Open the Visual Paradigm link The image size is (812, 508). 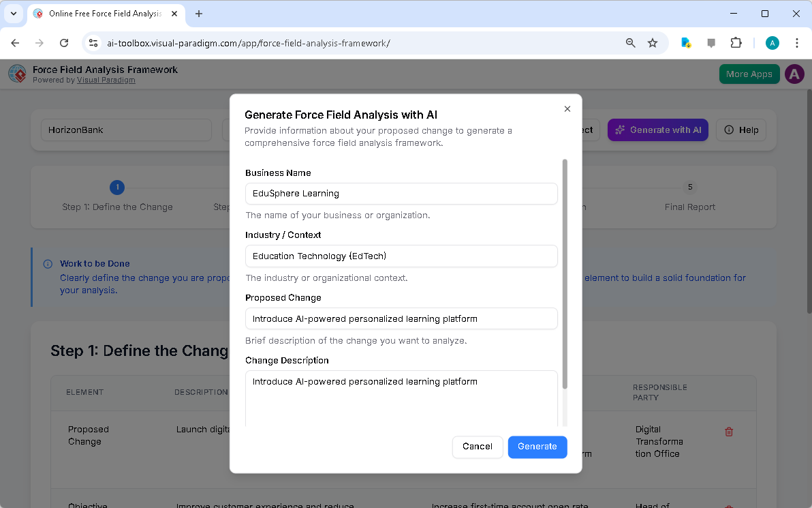pyautogui.click(x=106, y=80)
